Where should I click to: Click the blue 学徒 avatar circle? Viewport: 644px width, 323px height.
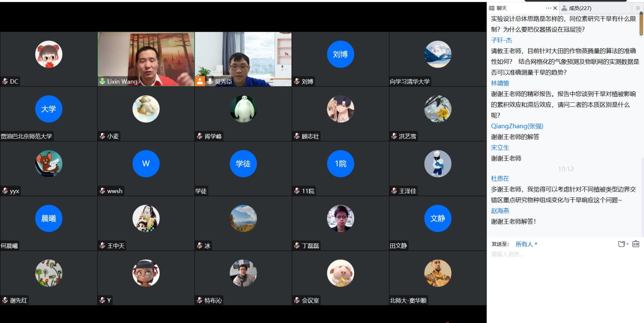pos(243,164)
